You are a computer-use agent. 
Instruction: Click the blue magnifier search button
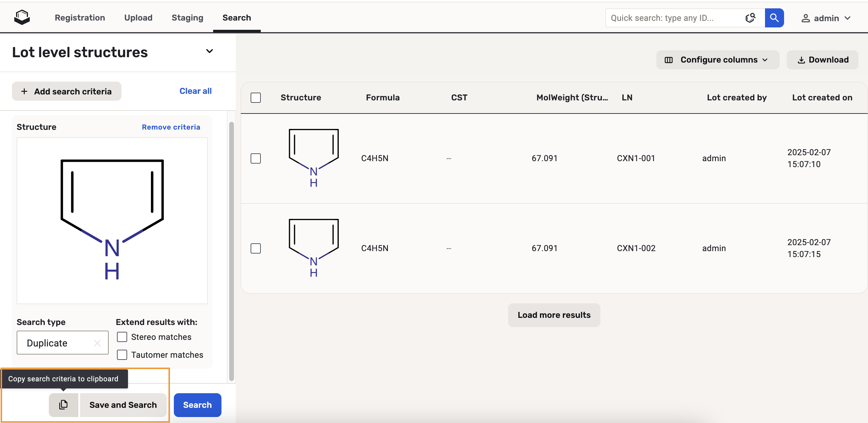[x=774, y=18]
